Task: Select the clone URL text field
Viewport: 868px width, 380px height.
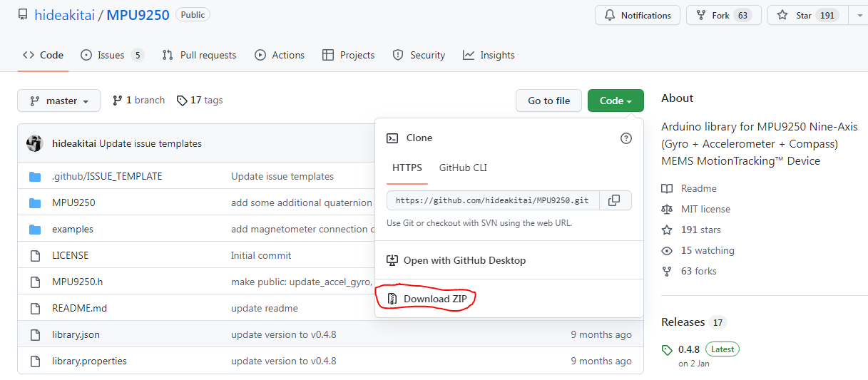Action: [x=493, y=200]
